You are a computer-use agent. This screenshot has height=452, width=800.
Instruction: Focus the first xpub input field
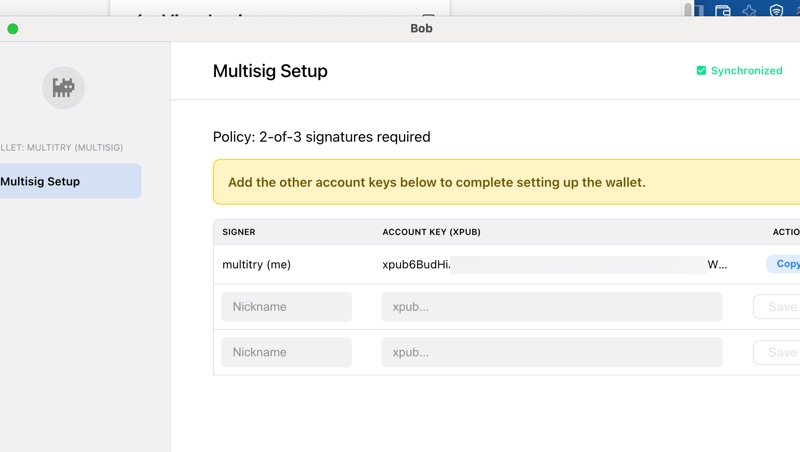coord(551,307)
